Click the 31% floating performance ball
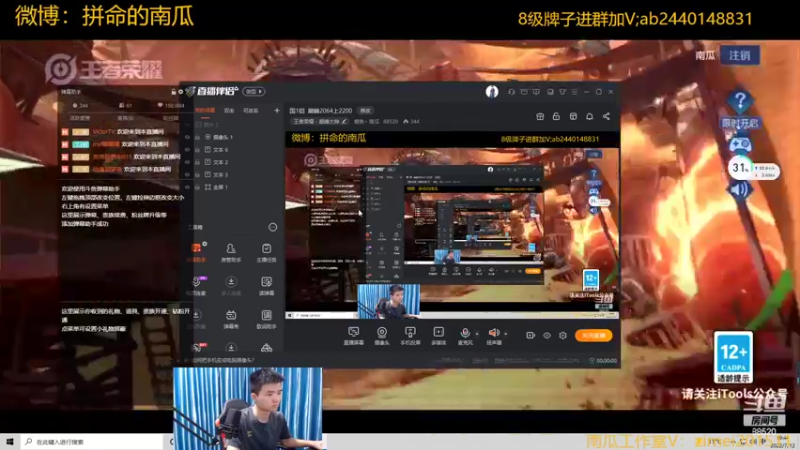The height and width of the screenshot is (450, 800). [740, 167]
